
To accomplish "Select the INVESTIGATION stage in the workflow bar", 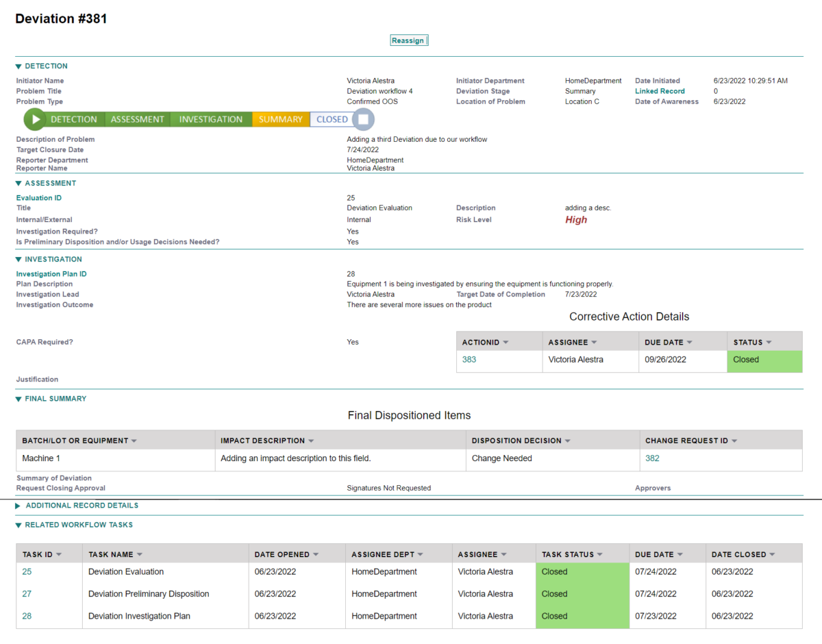I will point(210,119).
